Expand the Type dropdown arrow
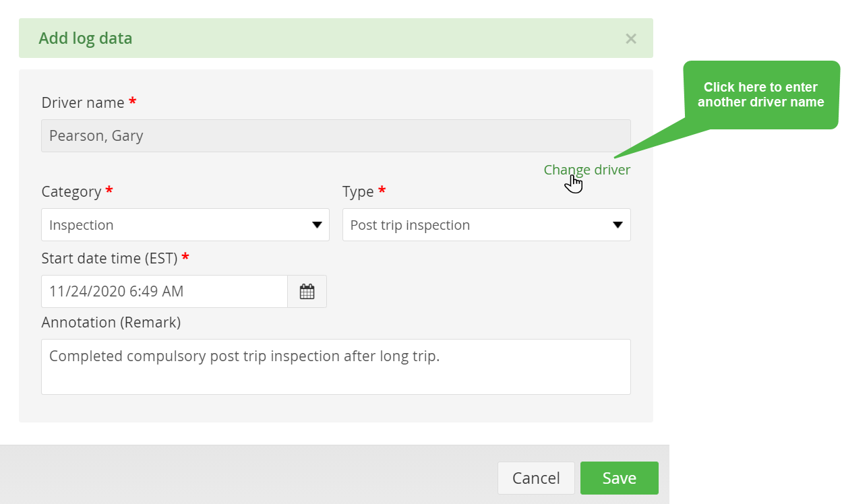 tap(618, 225)
